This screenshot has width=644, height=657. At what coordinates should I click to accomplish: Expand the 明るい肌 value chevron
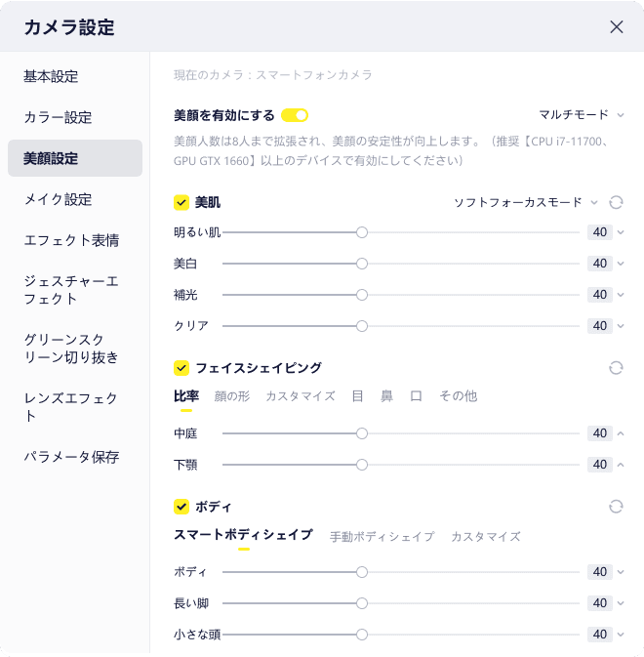point(621,232)
